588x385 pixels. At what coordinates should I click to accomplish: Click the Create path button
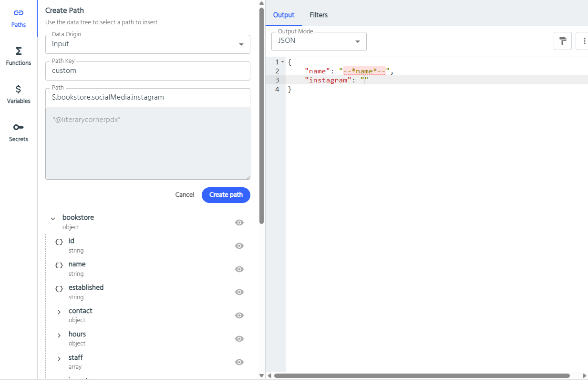click(226, 195)
